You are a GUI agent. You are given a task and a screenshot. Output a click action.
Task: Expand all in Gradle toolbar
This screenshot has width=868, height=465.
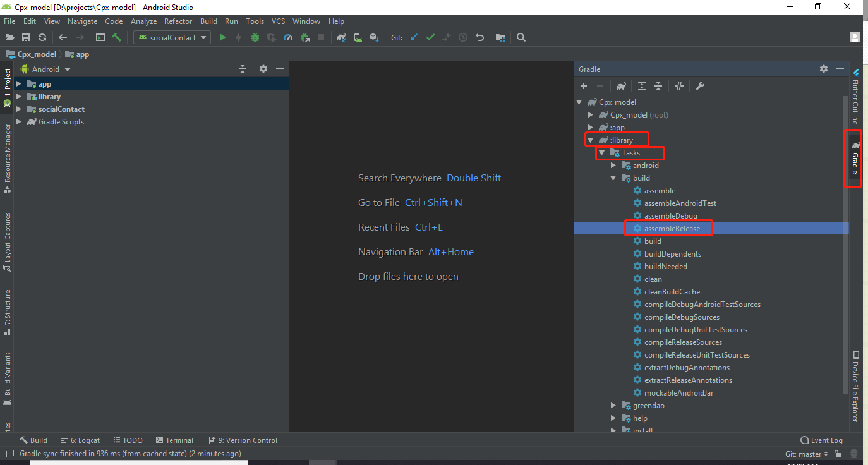click(x=642, y=86)
